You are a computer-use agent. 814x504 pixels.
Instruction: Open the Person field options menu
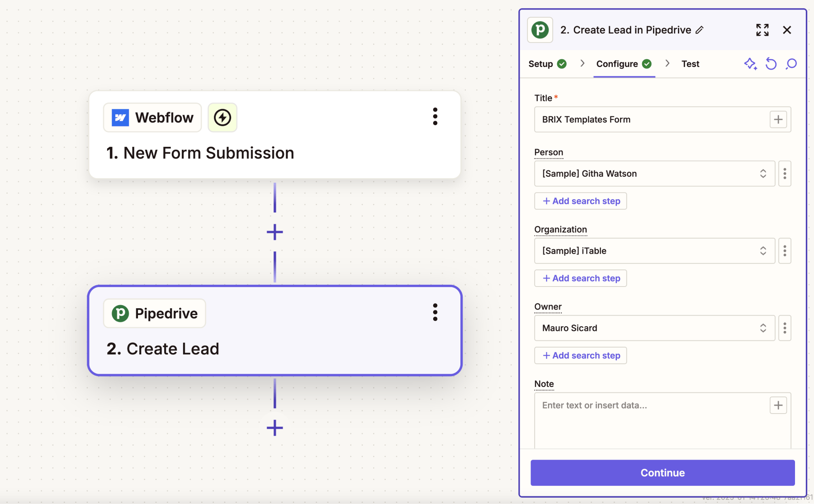[x=785, y=174]
